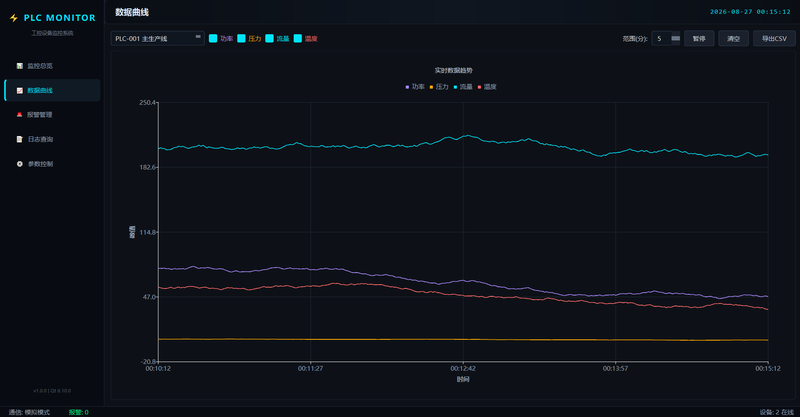This screenshot has height=417, width=800.
Task: Click the range minutes spinner arrows
Action: 676,38
